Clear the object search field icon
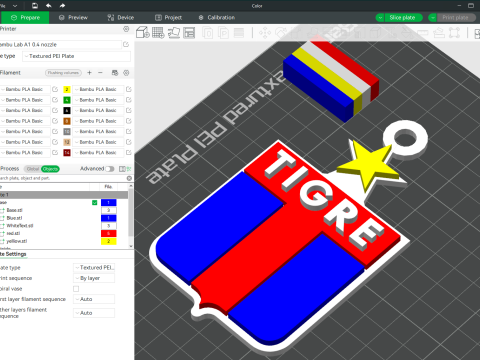The width and height of the screenshot is (480, 360). point(129,178)
